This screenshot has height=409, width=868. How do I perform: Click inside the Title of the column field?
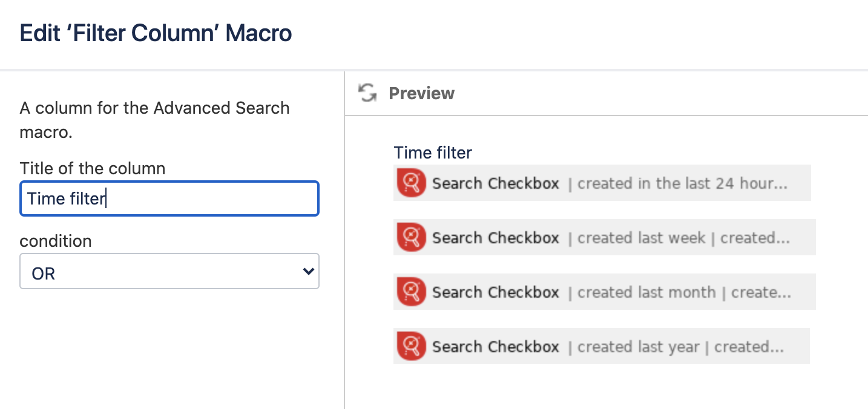click(x=169, y=198)
